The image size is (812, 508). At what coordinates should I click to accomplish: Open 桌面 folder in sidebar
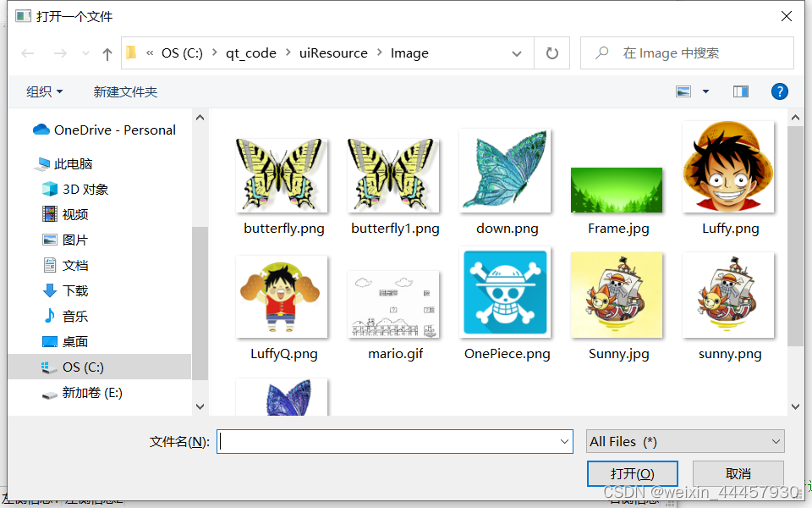point(65,341)
